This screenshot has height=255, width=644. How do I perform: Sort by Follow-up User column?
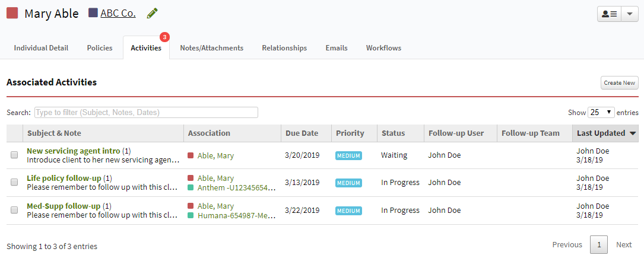pos(461,133)
